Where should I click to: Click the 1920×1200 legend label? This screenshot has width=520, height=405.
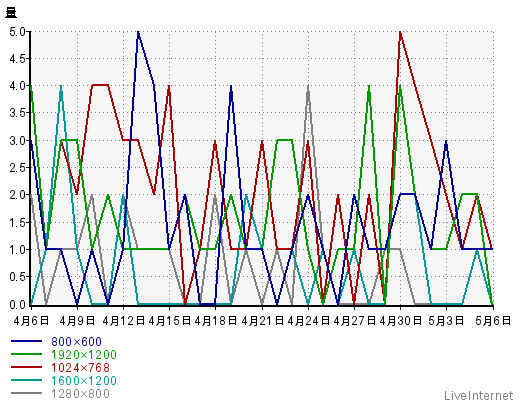[84, 355]
